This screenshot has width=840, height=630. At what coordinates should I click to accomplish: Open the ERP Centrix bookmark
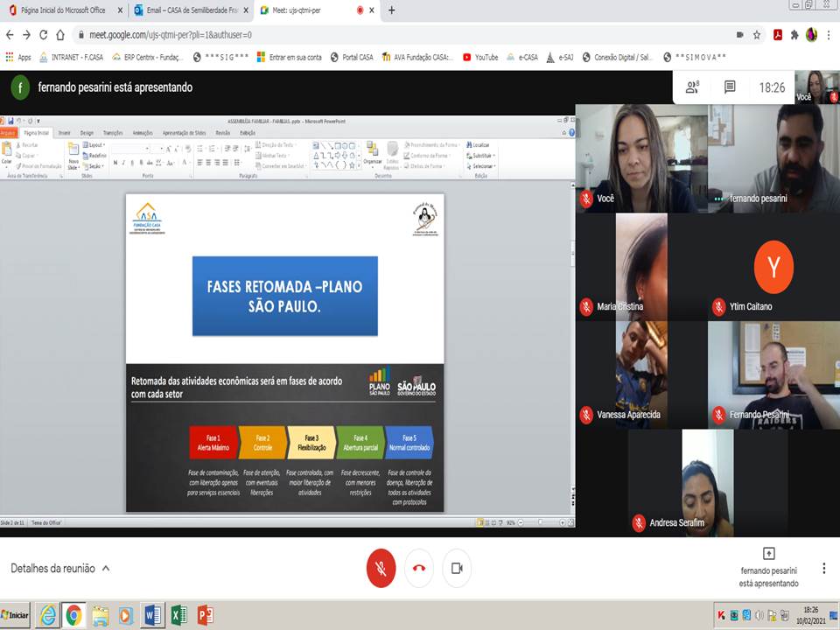147,57
